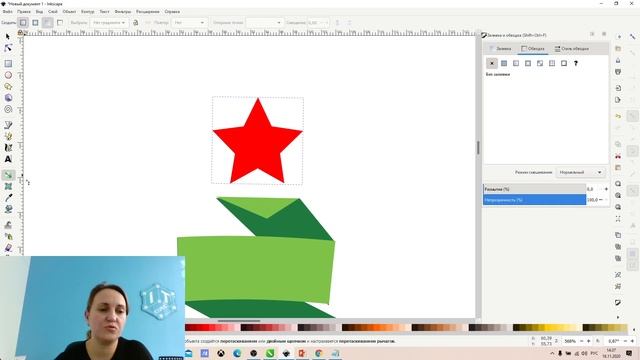Select the Text tool
This screenshot has width=640, height=360.
[8, 159]
